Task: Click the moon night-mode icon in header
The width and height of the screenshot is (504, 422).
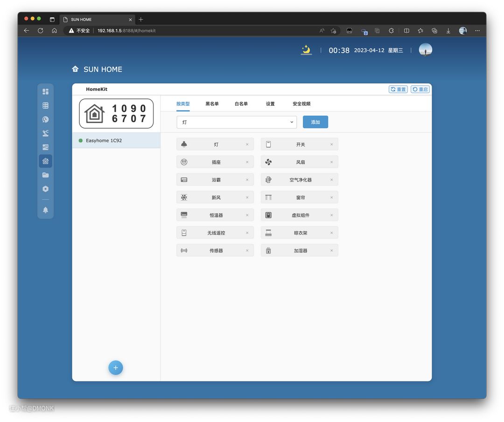Action: click(x=306, y=50)
